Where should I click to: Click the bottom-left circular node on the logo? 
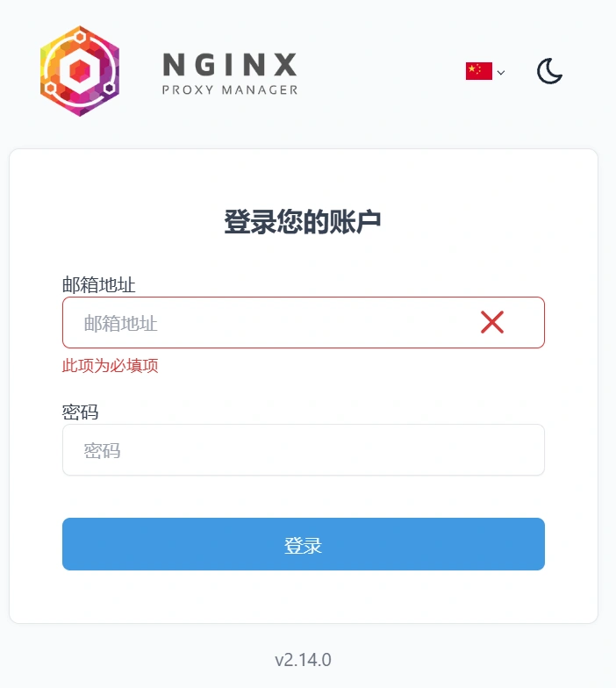(51, 88)
